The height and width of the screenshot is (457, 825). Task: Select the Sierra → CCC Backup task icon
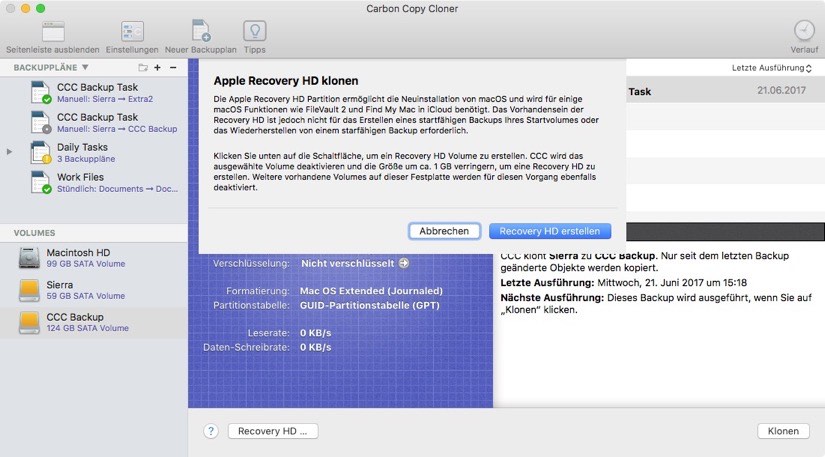[x=41, y=122]
